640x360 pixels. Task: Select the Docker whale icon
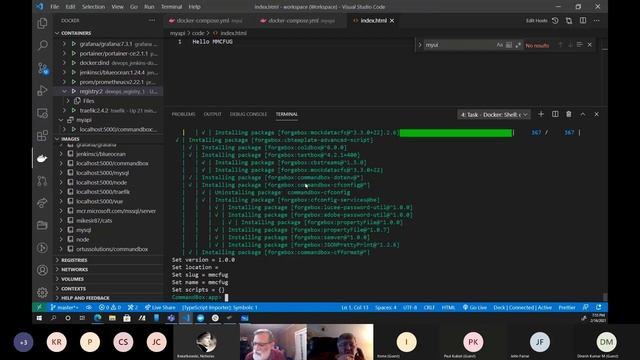coord(42,158)
